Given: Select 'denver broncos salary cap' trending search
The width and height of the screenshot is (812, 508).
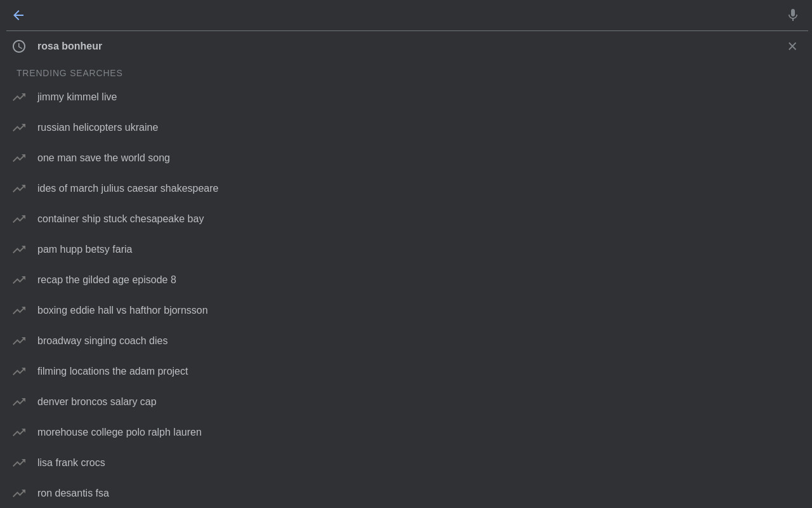Looking at the screenshot, I should [x=406, y=402].
